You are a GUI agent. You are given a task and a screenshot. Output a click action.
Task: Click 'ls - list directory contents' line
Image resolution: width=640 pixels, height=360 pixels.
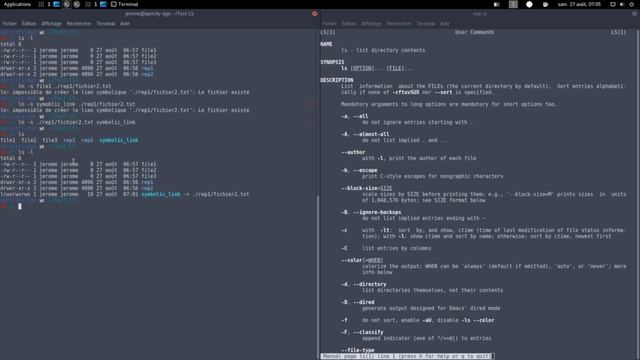(x=383, y=50)
